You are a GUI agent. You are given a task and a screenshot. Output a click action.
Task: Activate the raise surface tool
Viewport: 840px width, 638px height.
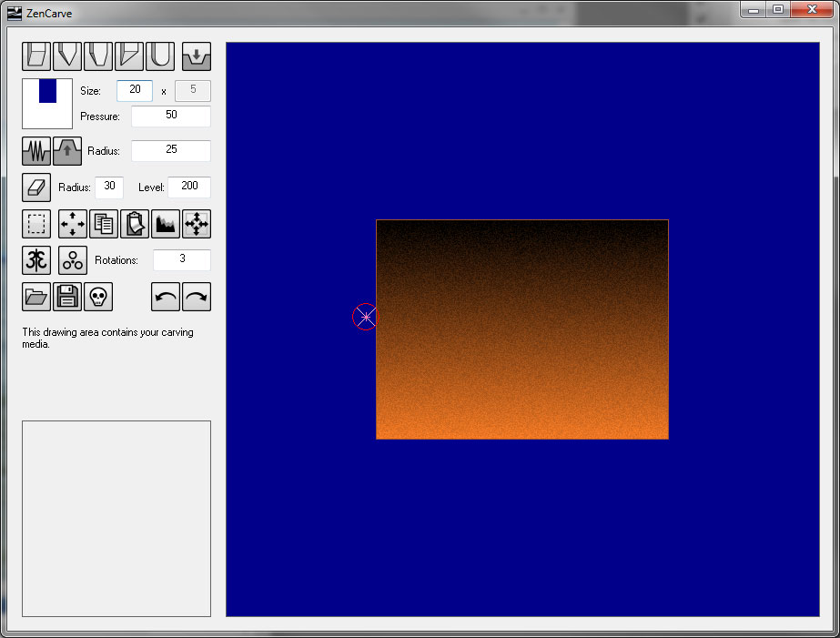pos(67,150)
